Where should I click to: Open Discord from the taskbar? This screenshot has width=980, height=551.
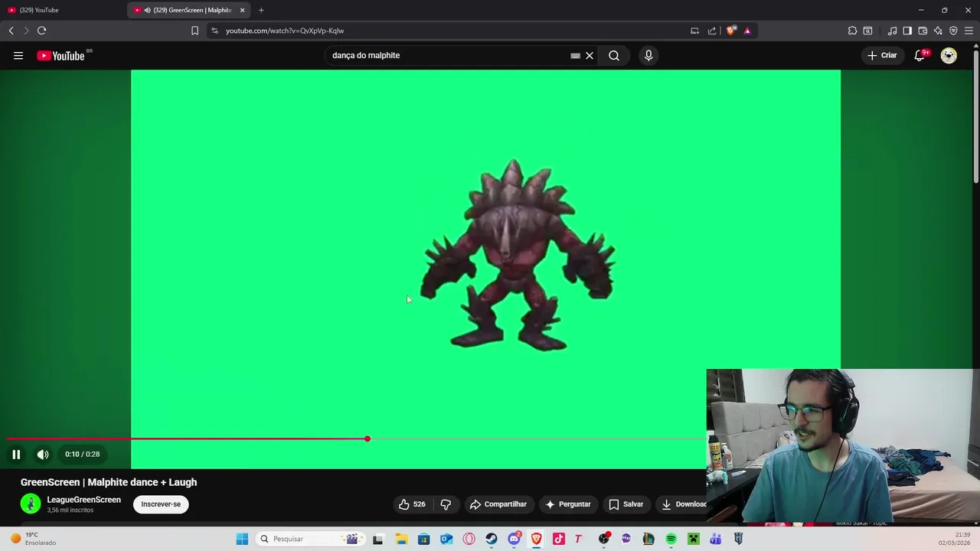(x=514, y=539)
